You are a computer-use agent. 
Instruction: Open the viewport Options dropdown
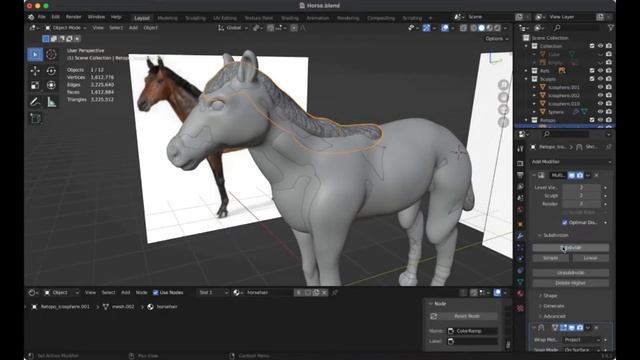pyautogui.click(x=497, y=38)
